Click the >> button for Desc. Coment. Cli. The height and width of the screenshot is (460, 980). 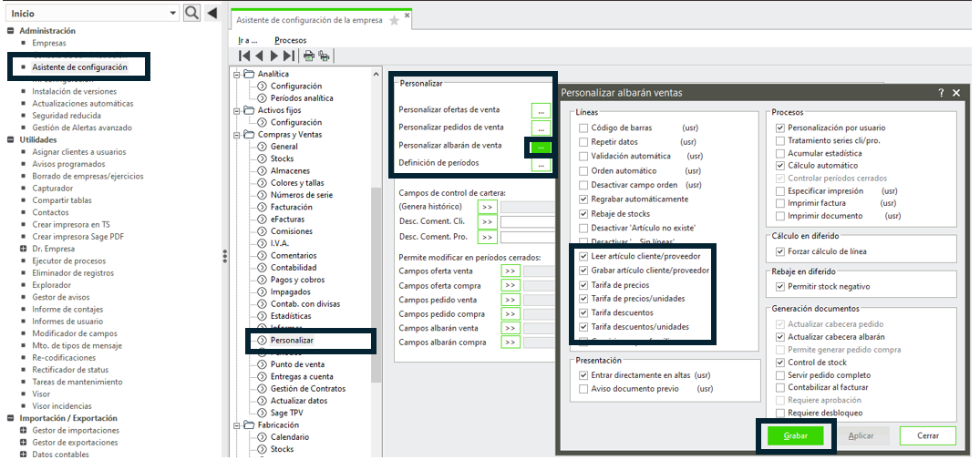pos(487,221)
